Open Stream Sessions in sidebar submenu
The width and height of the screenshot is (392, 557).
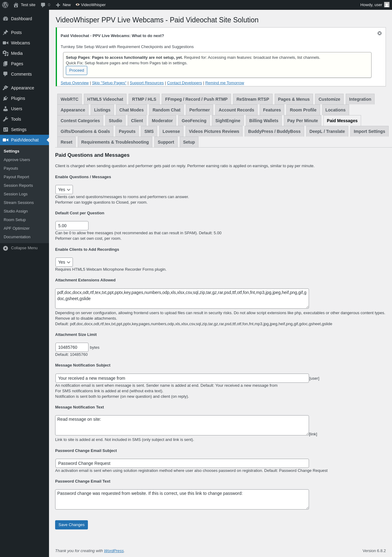[x=19, y=203]
